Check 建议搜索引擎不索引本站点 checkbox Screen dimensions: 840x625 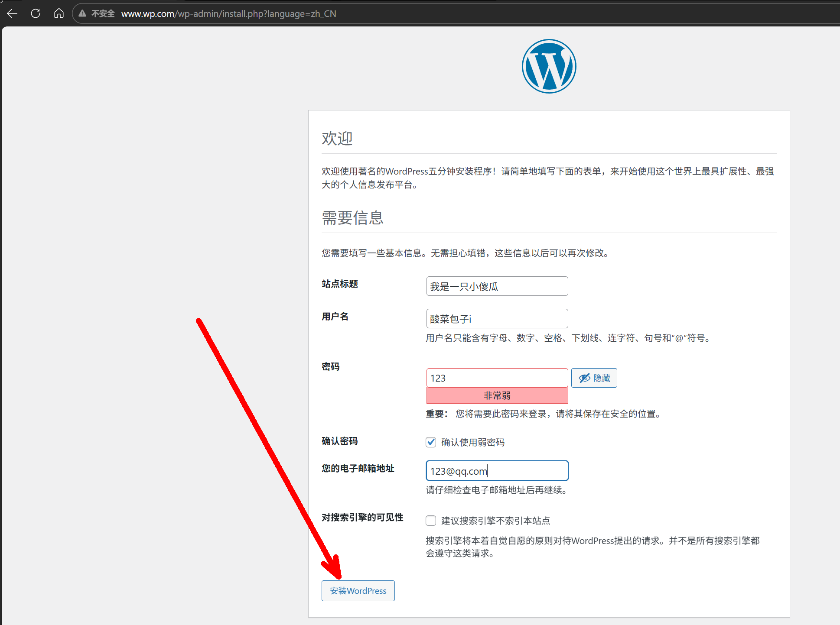(x=431, y=521)
